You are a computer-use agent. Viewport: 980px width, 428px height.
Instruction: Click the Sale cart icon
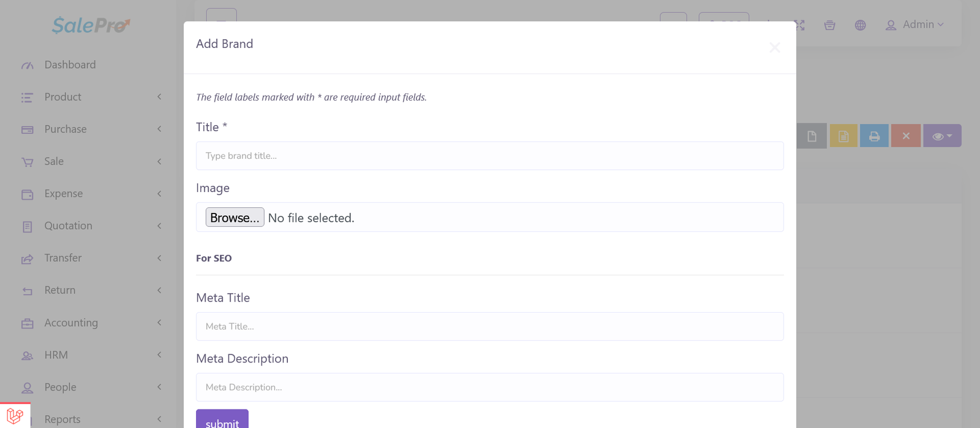(28, 162)
